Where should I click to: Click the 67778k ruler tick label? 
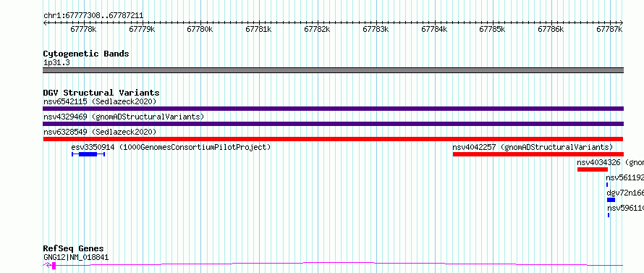84,29
